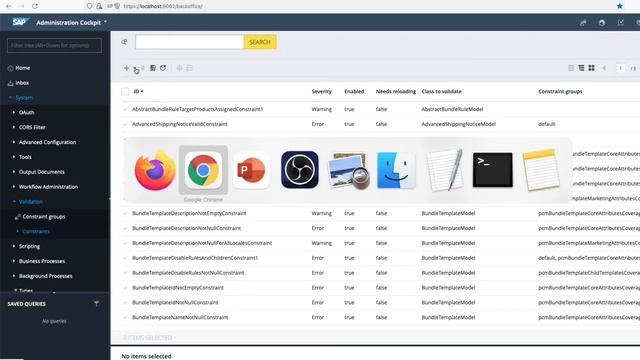The height and width of the screenshot is (360, 640).
Task: Switch to OBS in the app switcher
Action: (300, 170)
